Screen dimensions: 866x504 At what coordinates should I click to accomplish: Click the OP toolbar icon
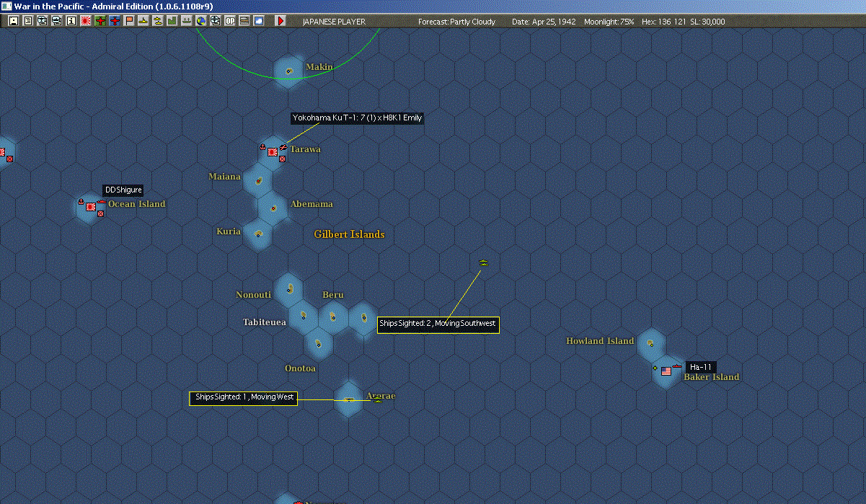(230, 21)
